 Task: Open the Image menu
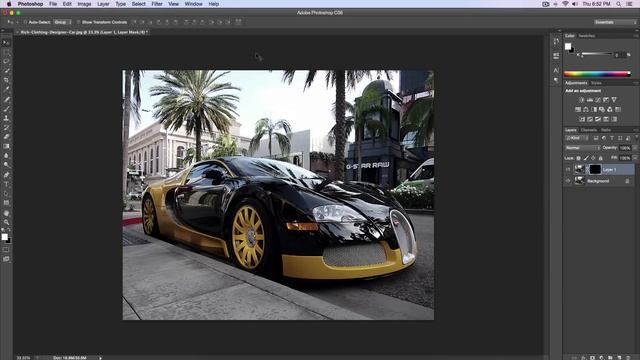click(84, 4)
